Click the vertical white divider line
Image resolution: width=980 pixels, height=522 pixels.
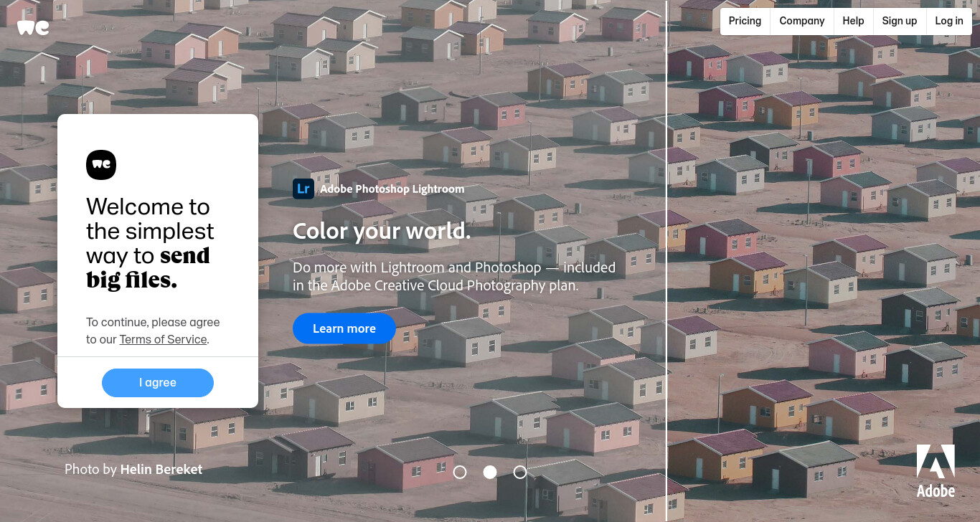(x=666, y=261)
